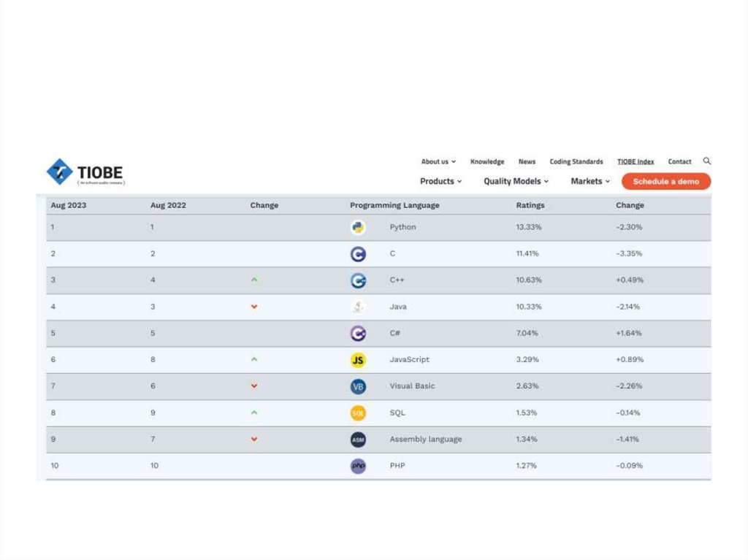Viewport: 748px width, 560px height.
Task: Click the 1.27% rating value
Action: (526, 466)
